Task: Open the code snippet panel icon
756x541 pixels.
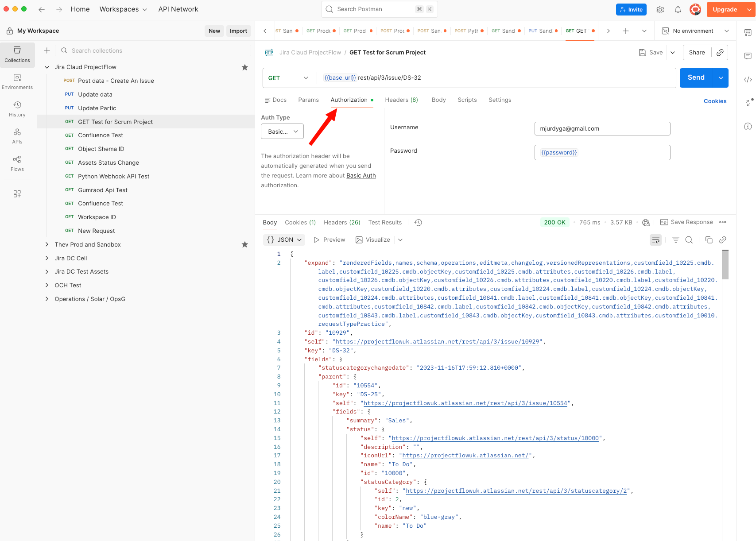Action: [x=748, y=79]
